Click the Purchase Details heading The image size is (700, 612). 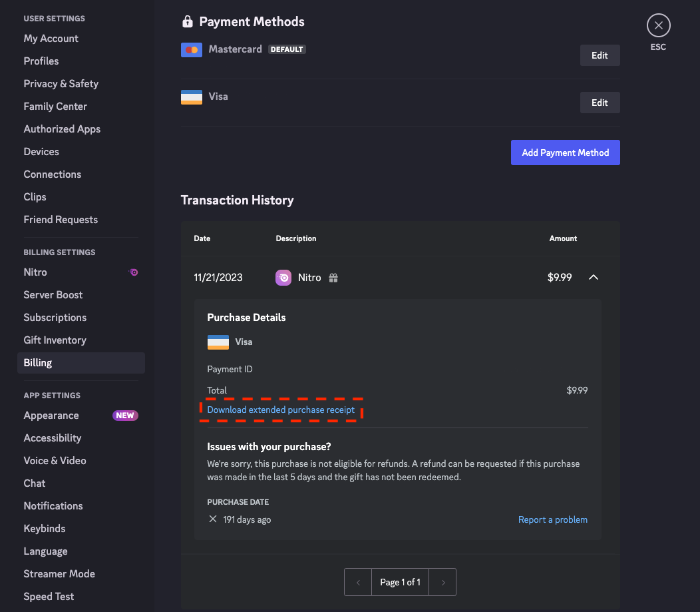coord(246,318)
